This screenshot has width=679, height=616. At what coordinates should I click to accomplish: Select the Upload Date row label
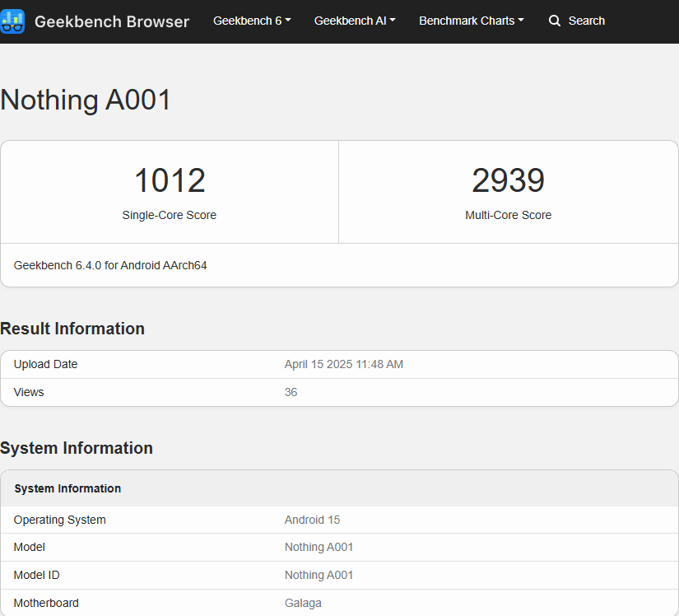(x=45, y=364)
